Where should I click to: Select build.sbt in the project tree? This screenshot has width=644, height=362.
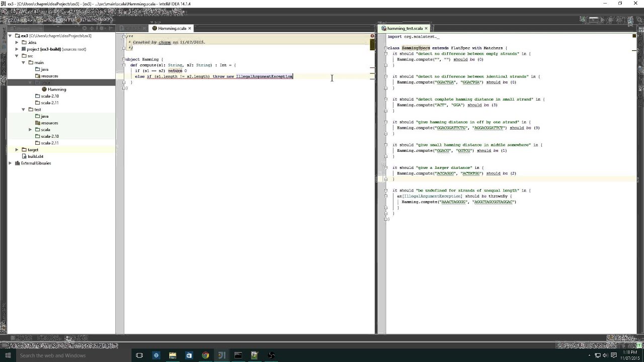point(35,156)
